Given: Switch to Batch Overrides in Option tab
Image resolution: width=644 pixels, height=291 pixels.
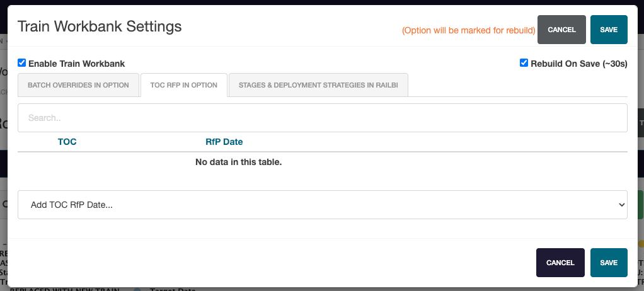Looking at the screenshot, I should [x=78, y=85].
